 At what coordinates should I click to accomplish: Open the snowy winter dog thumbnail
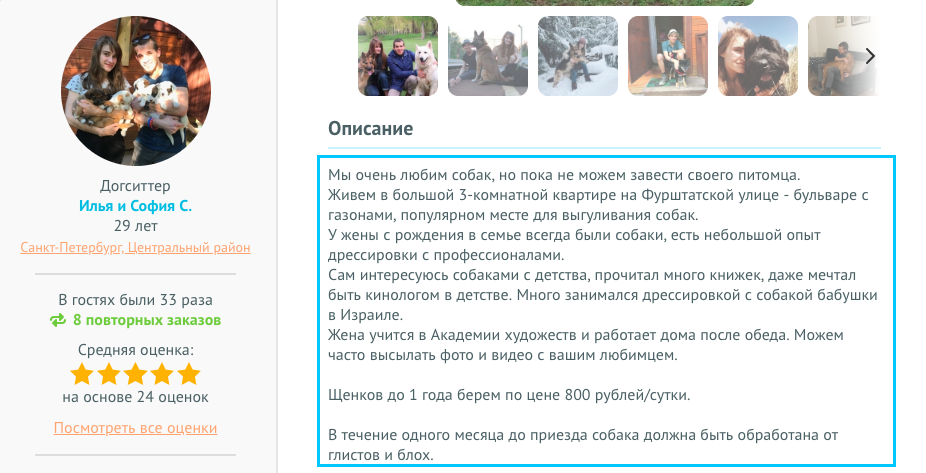[578, 56]
